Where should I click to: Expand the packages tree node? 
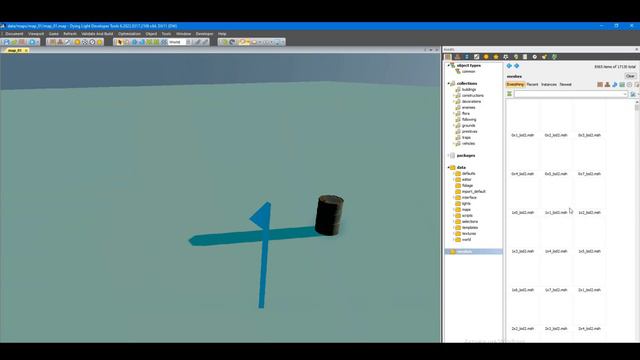point(449,156)
